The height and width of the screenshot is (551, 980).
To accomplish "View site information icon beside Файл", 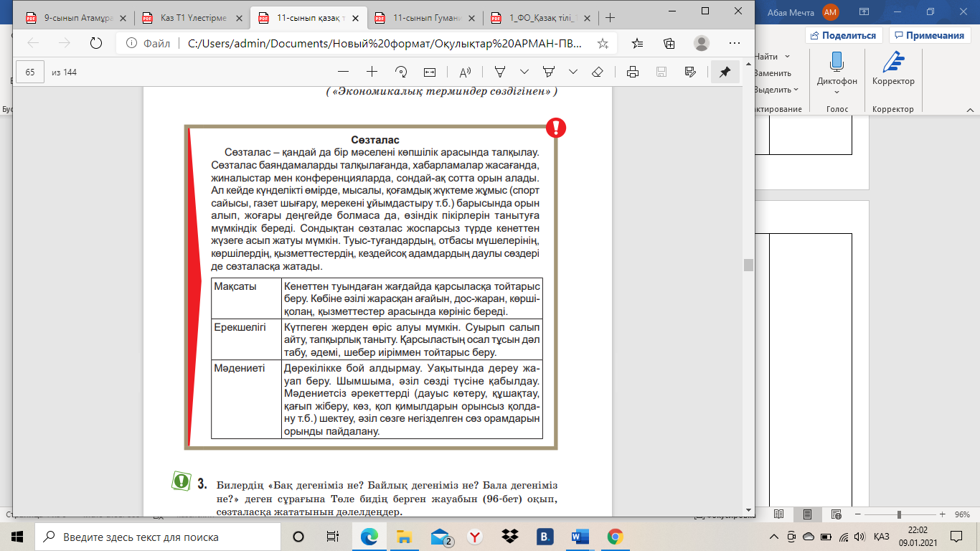I will (131, 43).
